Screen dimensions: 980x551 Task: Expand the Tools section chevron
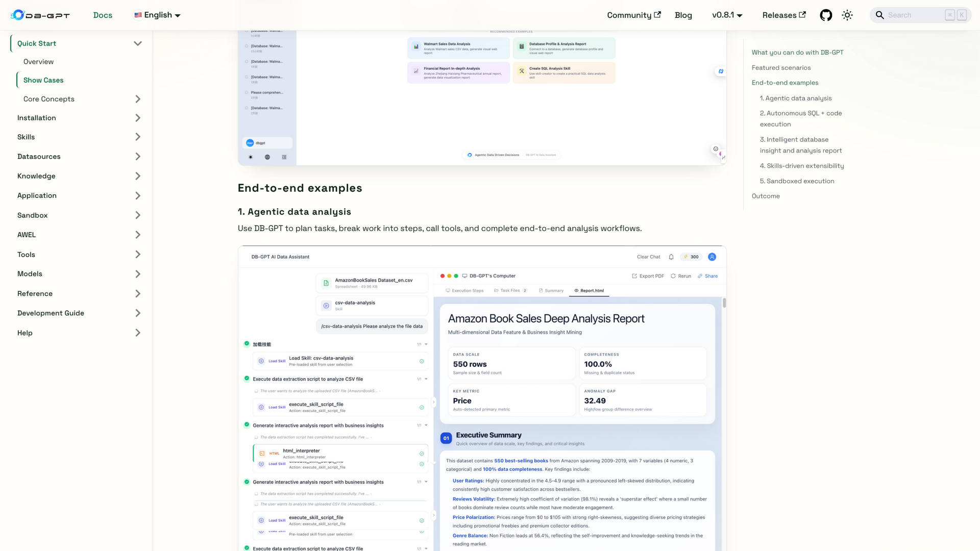[137, 255]
